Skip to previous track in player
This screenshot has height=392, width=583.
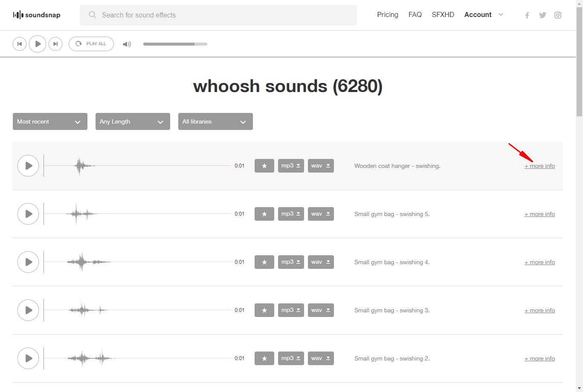coord(20,44)
